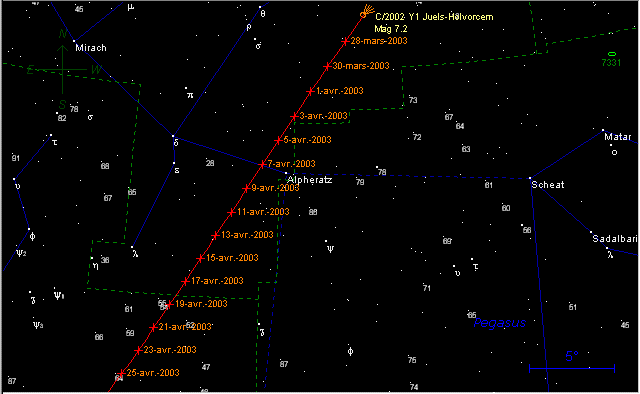Select the Alpheratz star
Screen dimensions: 640x394
tap(286, 173)
